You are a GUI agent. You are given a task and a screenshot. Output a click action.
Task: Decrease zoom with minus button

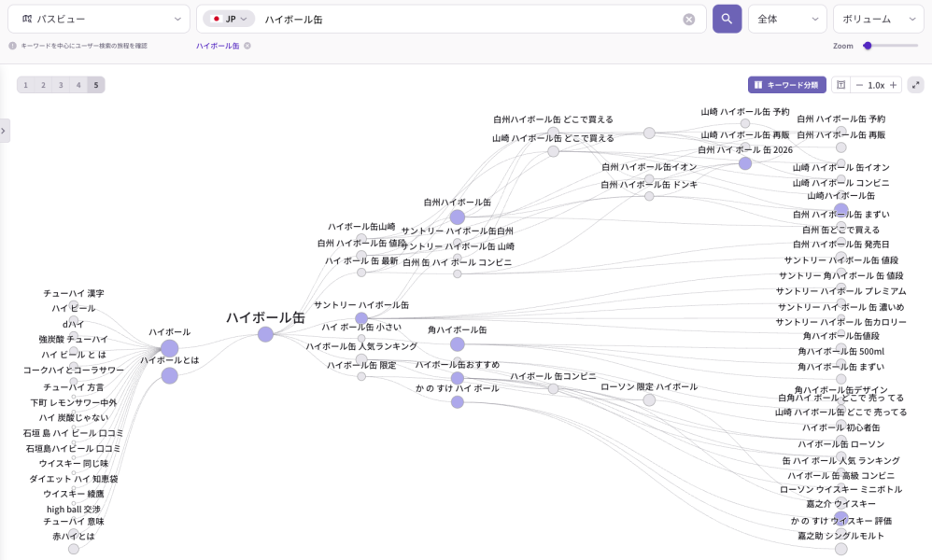[x=859, y=85]
